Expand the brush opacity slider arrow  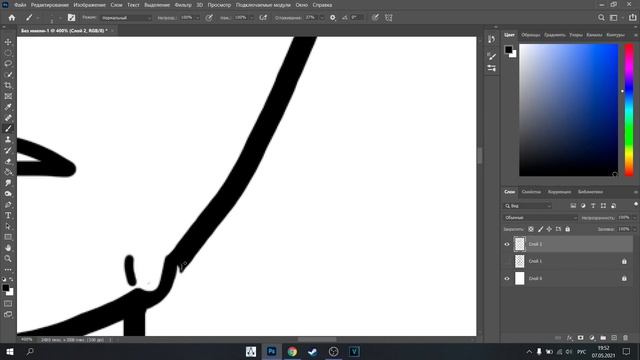point(197,18)
